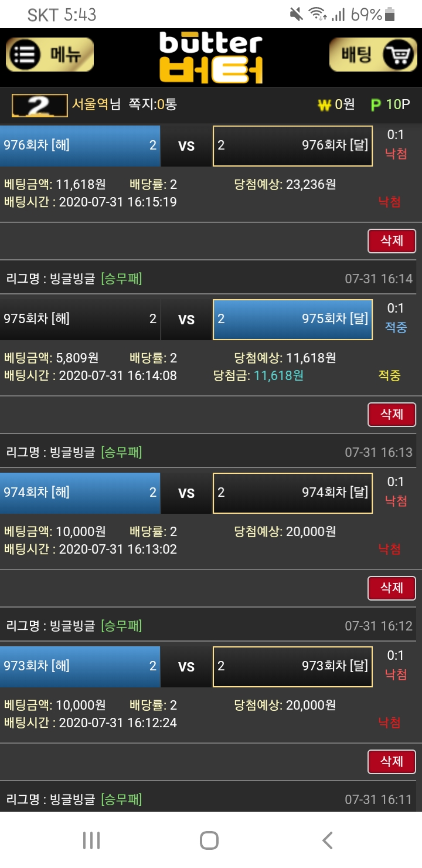
Task: Delete the 976회차 bet record
Action: click(x=392, y=240)
